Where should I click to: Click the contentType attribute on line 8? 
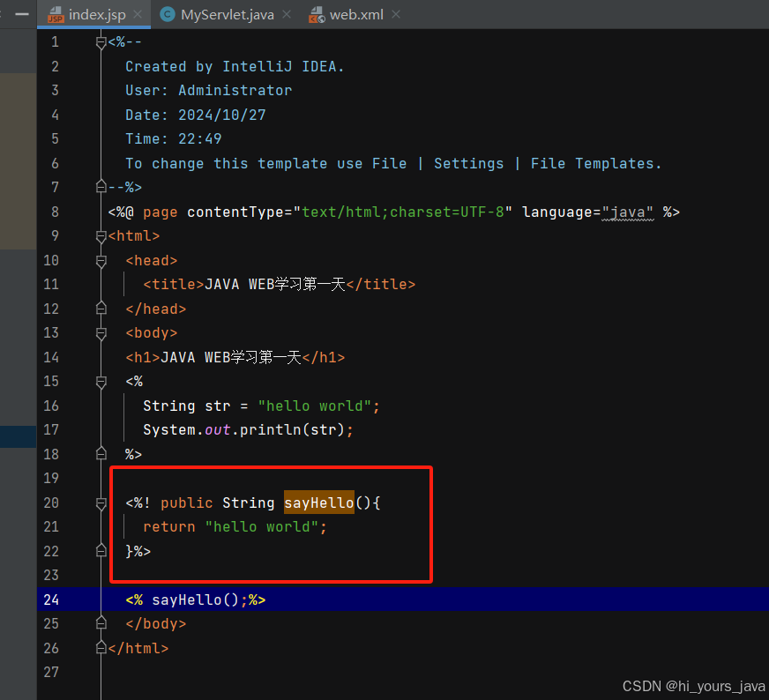point(235,212)
